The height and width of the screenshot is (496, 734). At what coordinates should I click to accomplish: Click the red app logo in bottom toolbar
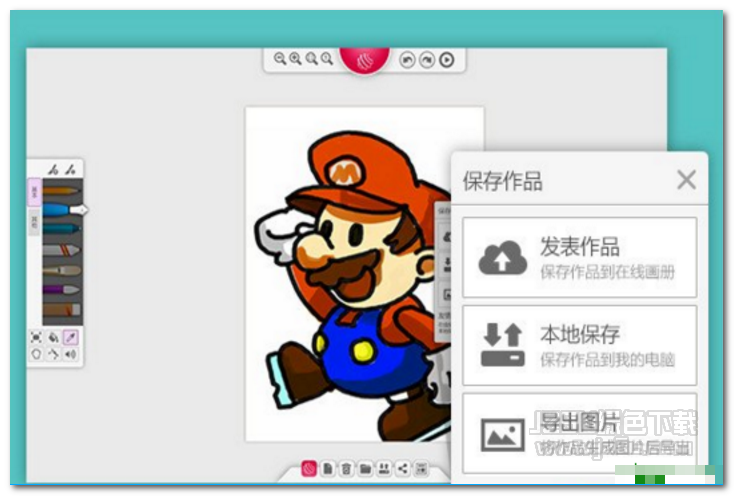(309, 468)
